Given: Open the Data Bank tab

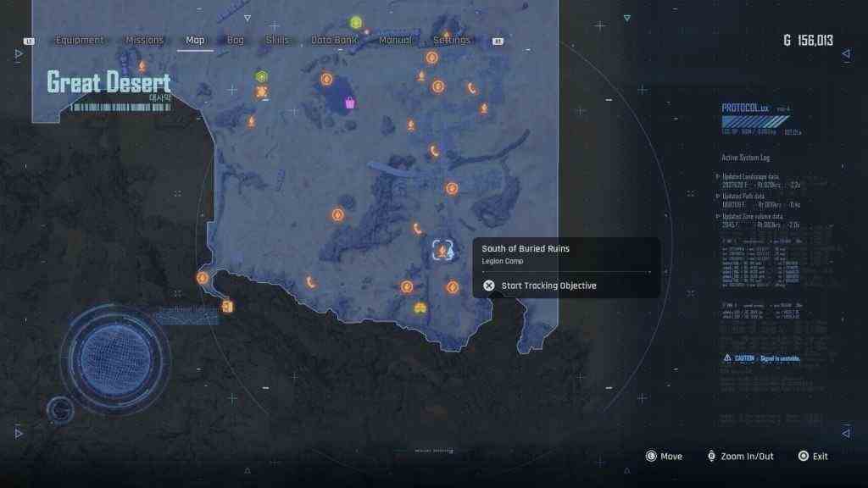Looking at the screenshot, I should (334, 40).
